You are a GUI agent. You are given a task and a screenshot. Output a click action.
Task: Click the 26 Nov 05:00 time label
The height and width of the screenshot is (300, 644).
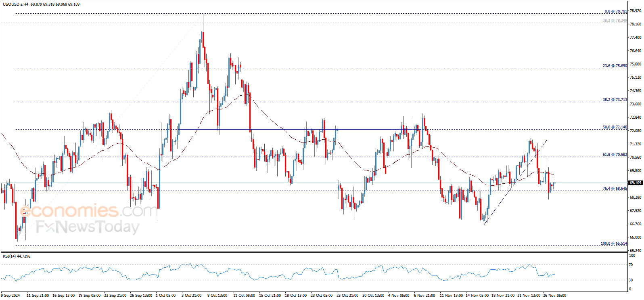(554, 296)
